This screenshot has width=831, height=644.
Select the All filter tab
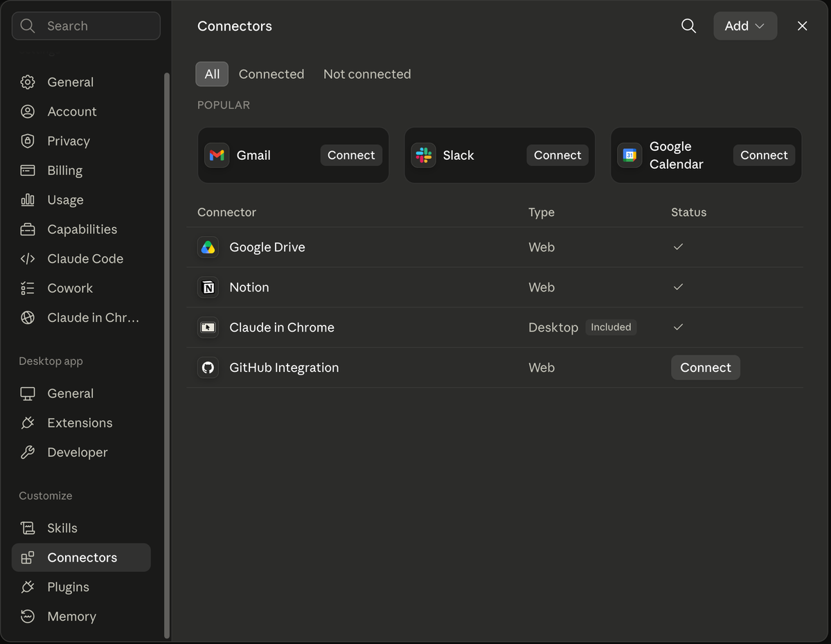(212, 74)
